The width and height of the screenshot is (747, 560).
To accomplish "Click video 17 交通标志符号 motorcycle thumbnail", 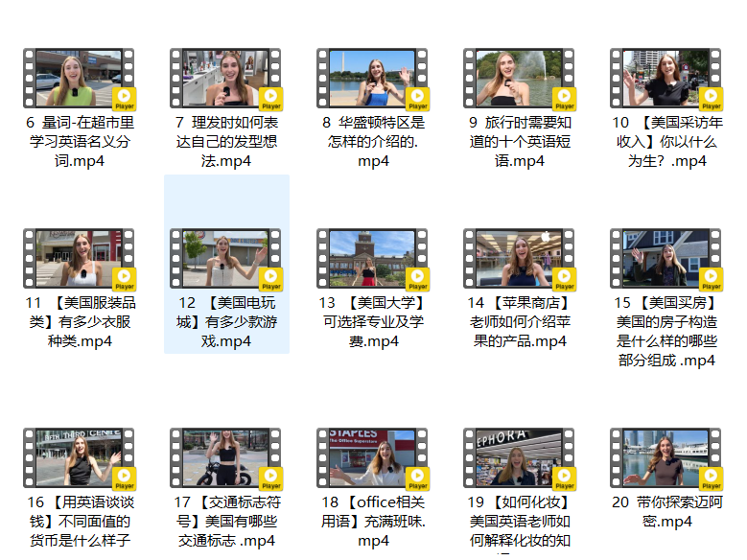I will click(226, 458).
